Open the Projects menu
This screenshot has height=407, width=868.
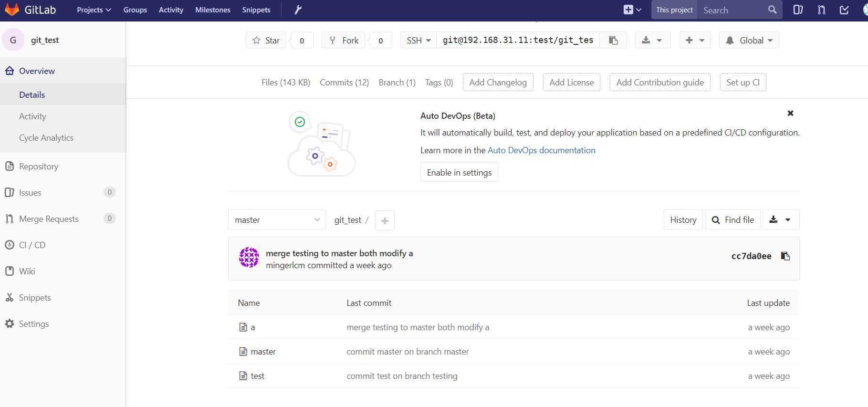point(94,10)
